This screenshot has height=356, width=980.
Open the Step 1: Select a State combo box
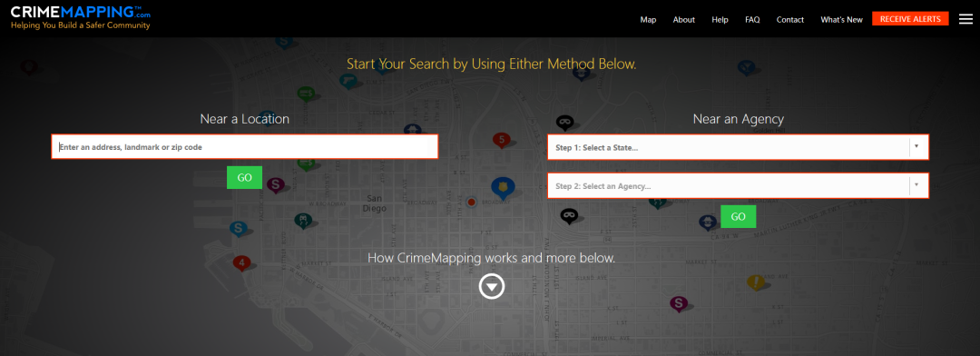coord(738,147)
